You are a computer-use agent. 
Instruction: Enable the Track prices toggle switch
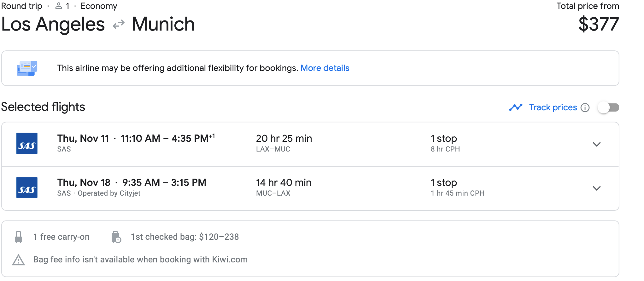pyautogui.click(x=608, y=108)
